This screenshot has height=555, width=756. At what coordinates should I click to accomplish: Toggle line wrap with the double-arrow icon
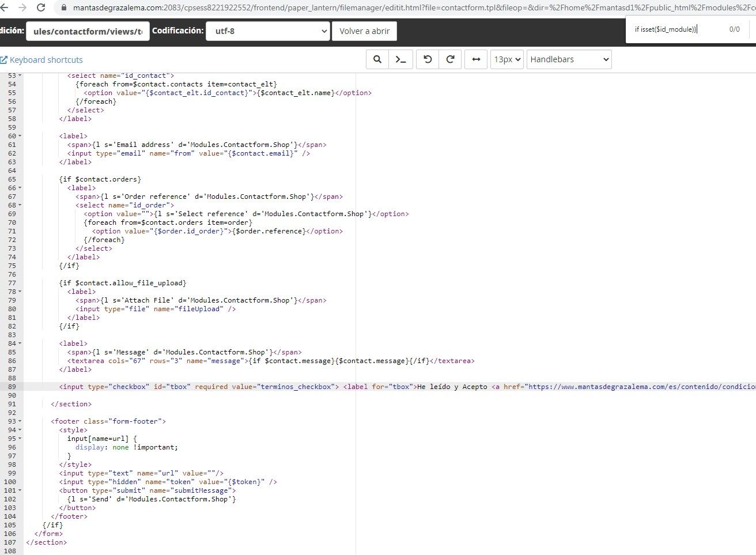click(x=476, y=59)
